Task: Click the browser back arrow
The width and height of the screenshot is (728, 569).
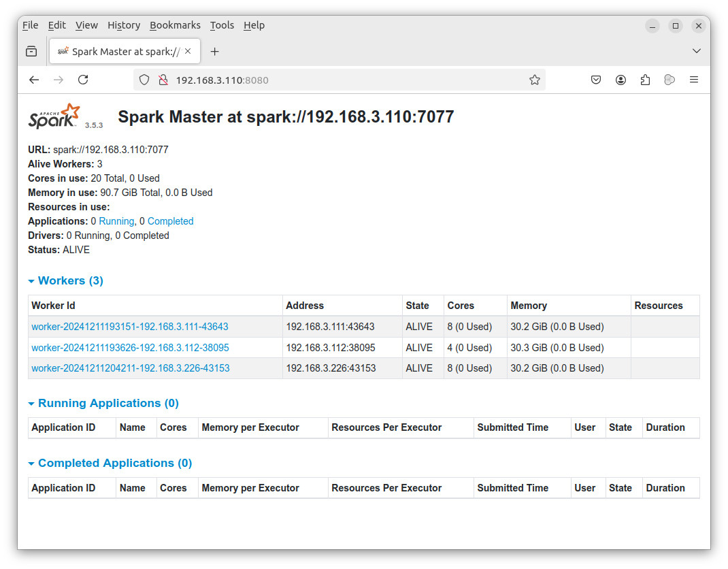Action: coord(34,80)
